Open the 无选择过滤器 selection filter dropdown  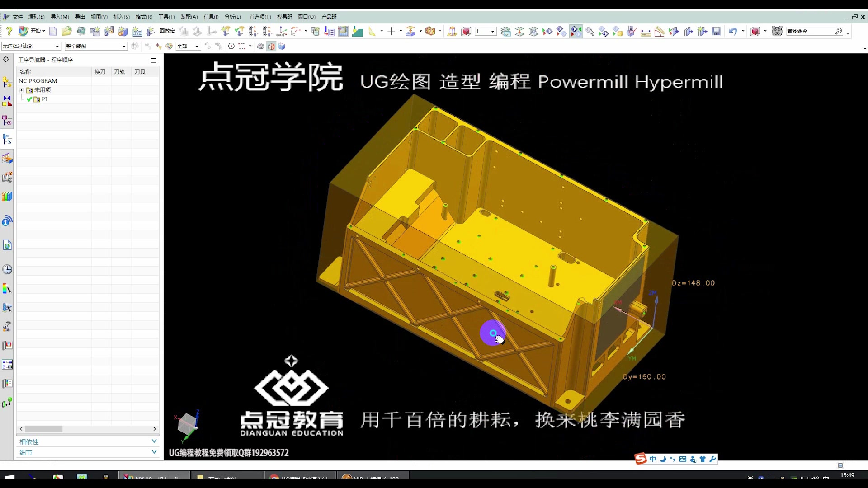pos(57,46)
